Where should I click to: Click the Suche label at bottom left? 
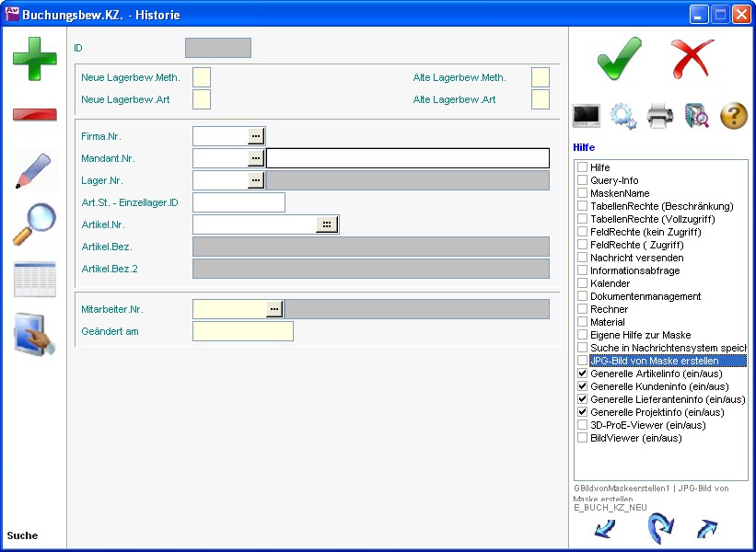click(22, 535)
